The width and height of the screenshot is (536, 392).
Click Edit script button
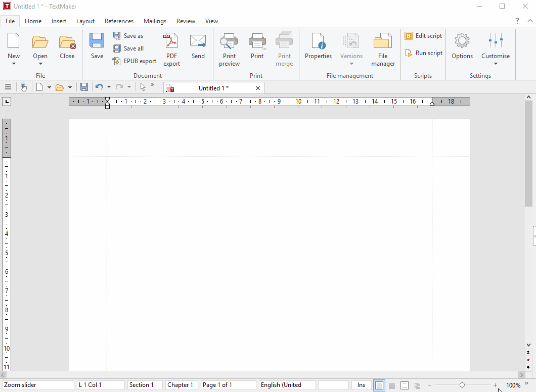point(423,36)
